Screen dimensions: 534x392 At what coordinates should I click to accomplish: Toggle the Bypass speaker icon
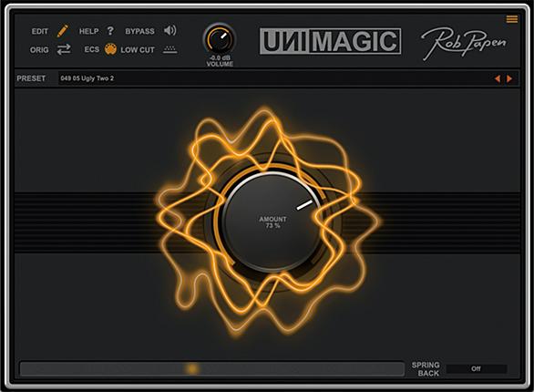click(x=169, y=31)
